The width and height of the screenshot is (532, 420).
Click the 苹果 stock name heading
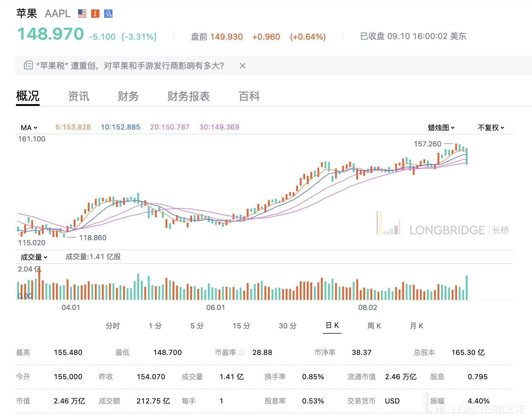pyautogui.click(x=27, y=14)
